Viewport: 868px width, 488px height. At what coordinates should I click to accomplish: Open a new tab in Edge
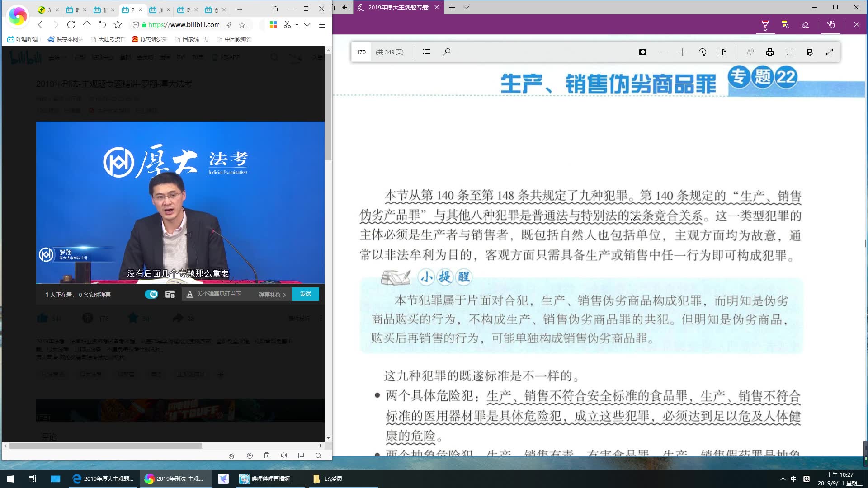tap(452, 7)
